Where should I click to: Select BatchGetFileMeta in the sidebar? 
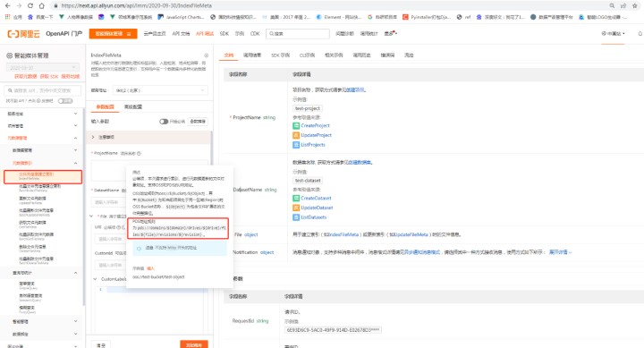36,236
